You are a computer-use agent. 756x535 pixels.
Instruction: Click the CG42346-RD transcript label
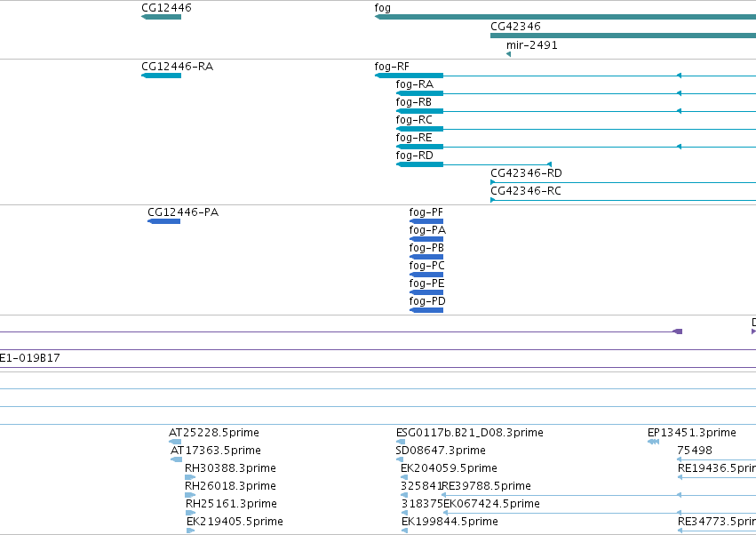coord(526,173)
